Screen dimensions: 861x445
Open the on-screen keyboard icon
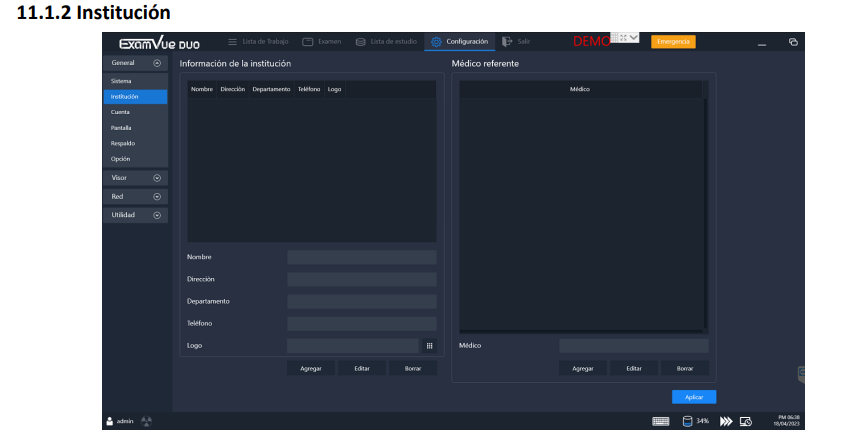[x=661, y=421]
